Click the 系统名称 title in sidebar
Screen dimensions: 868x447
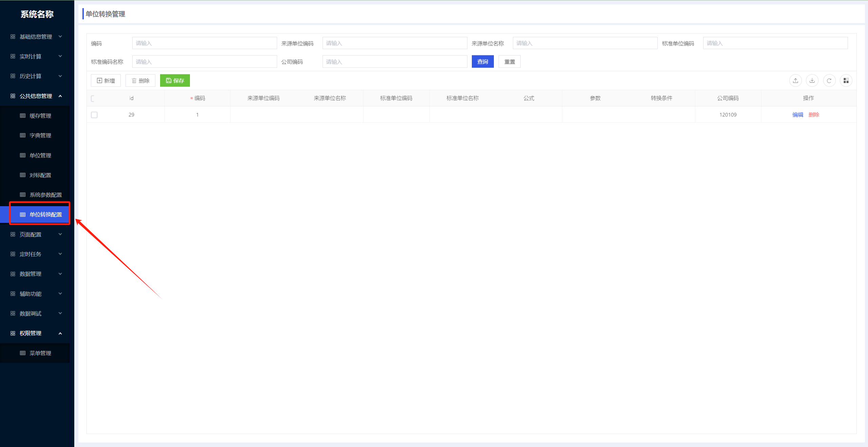click(x=37, y=14)
